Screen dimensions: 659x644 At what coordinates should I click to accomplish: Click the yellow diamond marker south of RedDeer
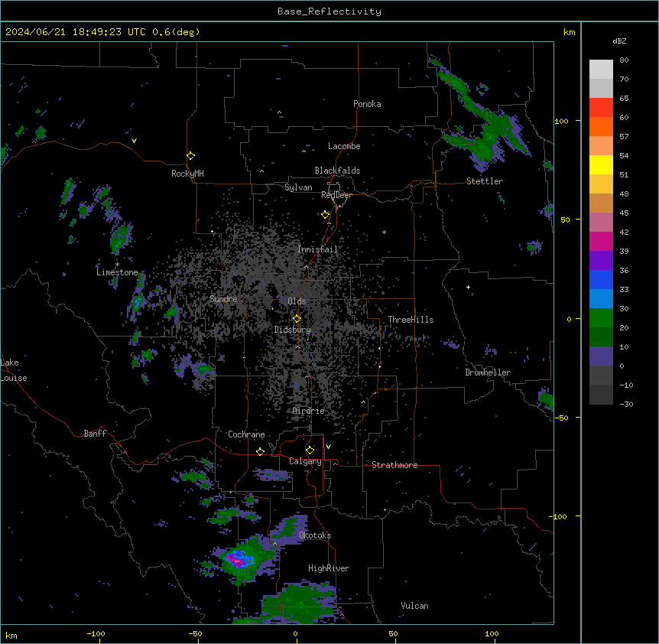(x=325, y=215)
